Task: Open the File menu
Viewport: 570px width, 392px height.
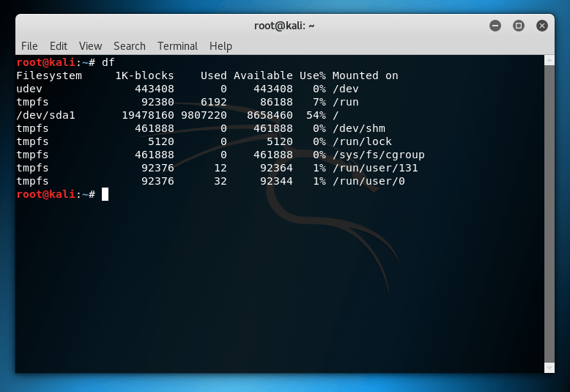Action: click(x=29, y=46)
